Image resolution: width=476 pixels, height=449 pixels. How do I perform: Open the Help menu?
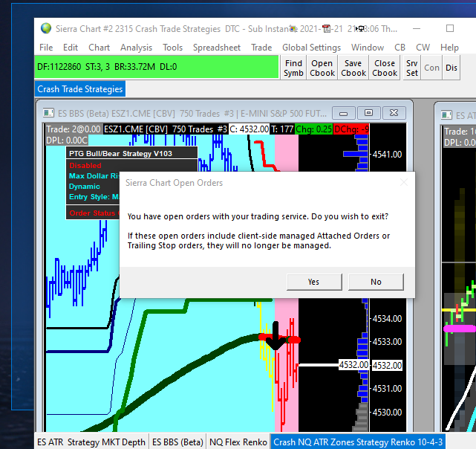[x=449, y=48]
